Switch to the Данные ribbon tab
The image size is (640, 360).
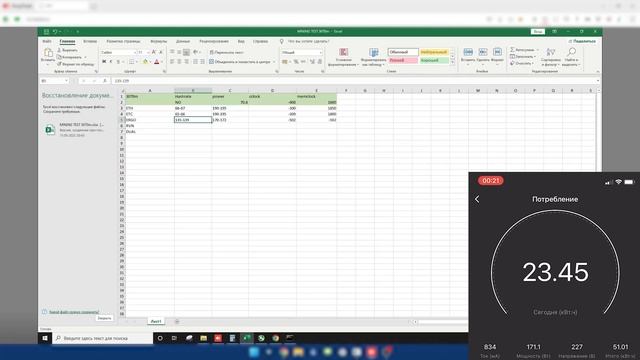(x=183, y=41)
